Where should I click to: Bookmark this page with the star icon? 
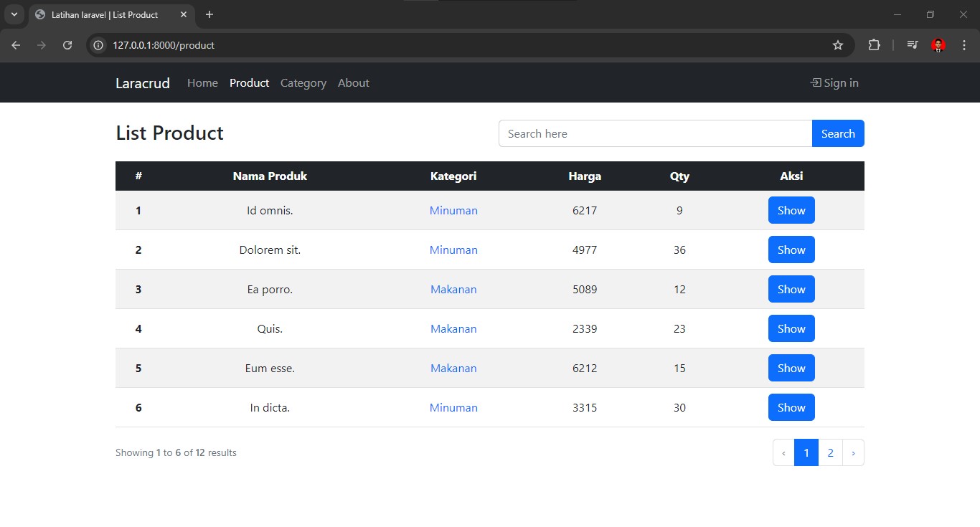837,45
